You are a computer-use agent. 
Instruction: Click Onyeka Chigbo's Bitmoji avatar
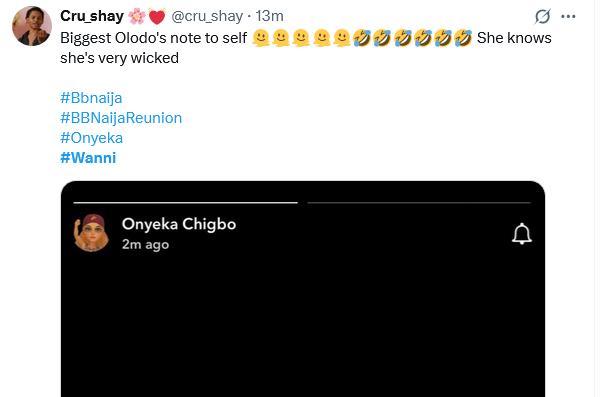pyautogui.click(x=92, y=233)
